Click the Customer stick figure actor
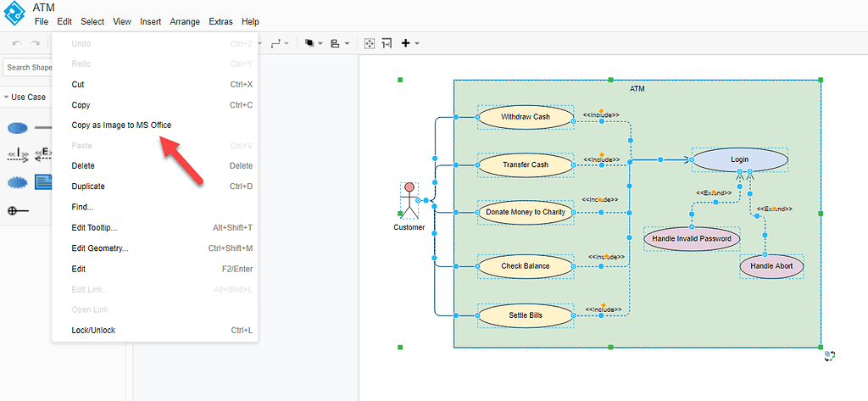The image size is (868, 401). click(409, 200)
